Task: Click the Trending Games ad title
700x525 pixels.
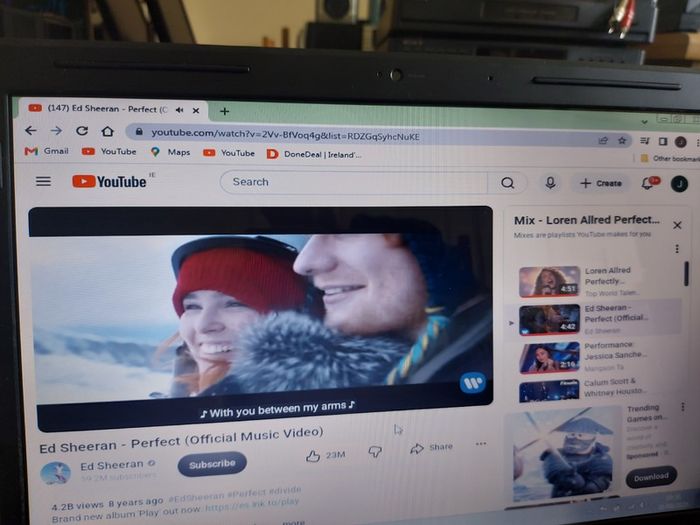Action: point(645,413)
